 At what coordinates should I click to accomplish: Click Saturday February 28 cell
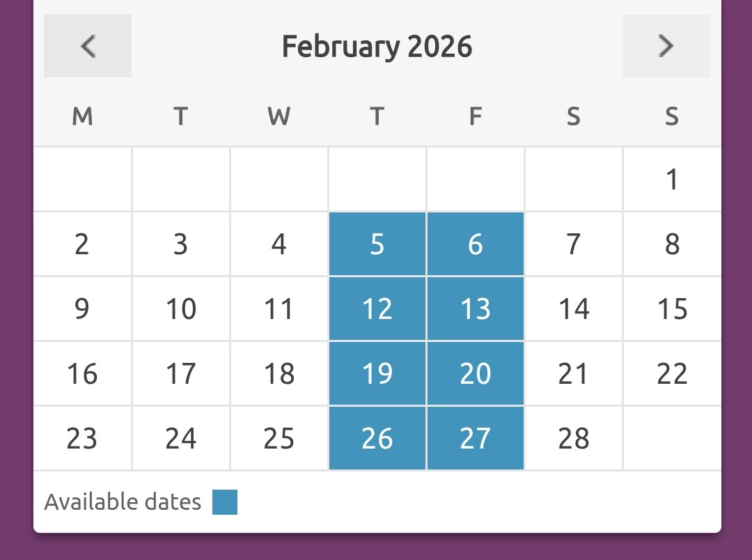pos(574,439)
